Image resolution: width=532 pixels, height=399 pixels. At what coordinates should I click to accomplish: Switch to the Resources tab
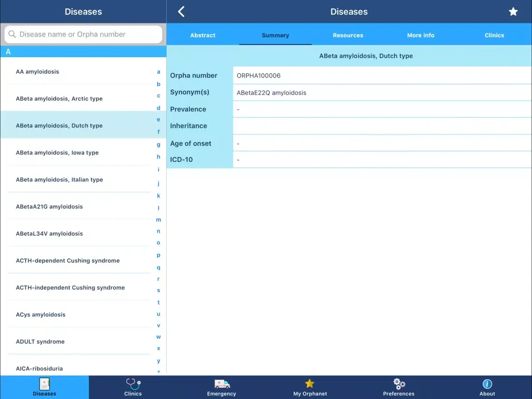(348, 35)
